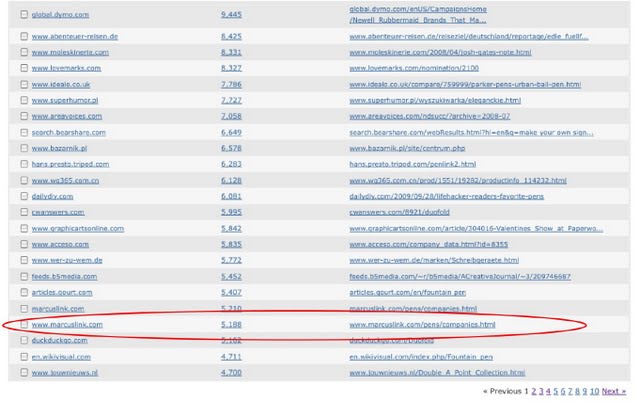Check the box next to www.lovemarks.com

pyautogui.click(x=24, y=68)
